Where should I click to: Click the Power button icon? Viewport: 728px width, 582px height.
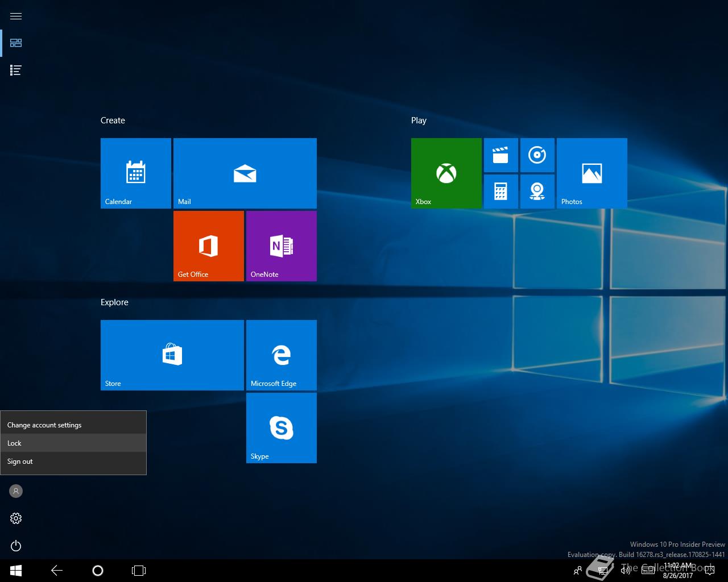click(x=16, y=546)
